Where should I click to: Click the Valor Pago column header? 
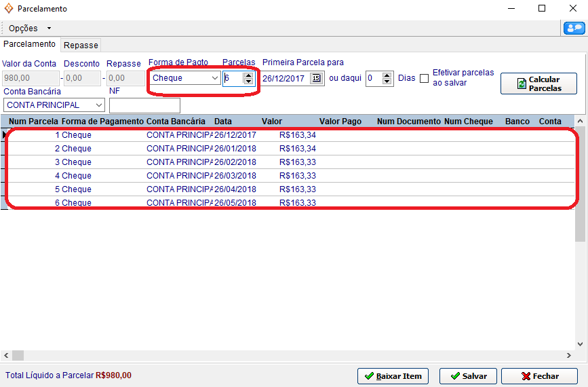340,122
